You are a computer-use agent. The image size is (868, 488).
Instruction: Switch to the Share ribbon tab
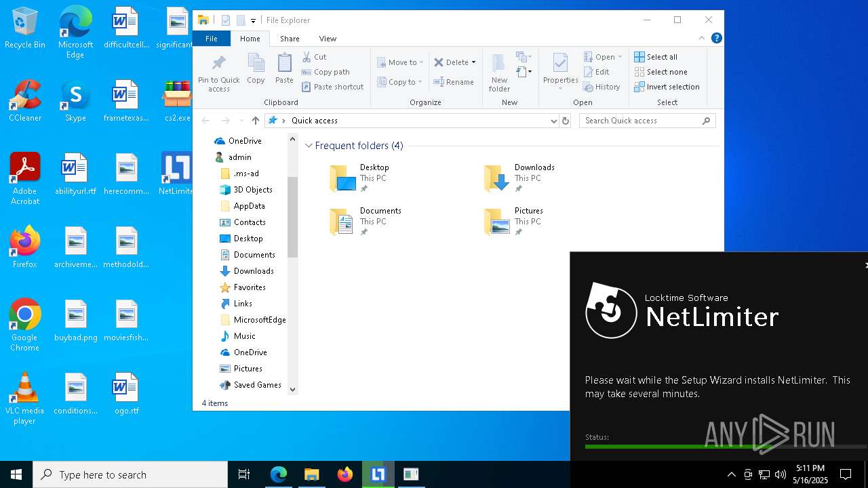click(290, 39)
